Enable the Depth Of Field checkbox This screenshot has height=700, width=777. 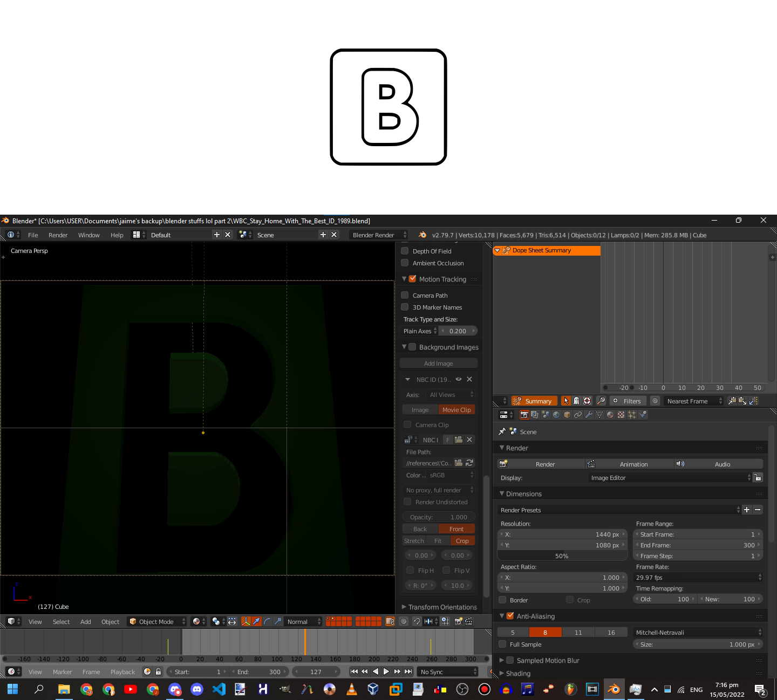pos(405,251)
